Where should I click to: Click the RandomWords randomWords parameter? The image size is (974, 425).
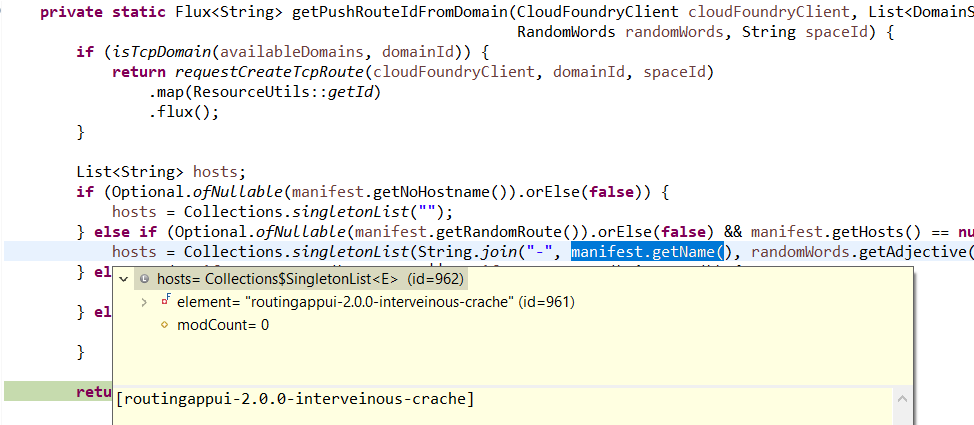[x=620, y=32]
